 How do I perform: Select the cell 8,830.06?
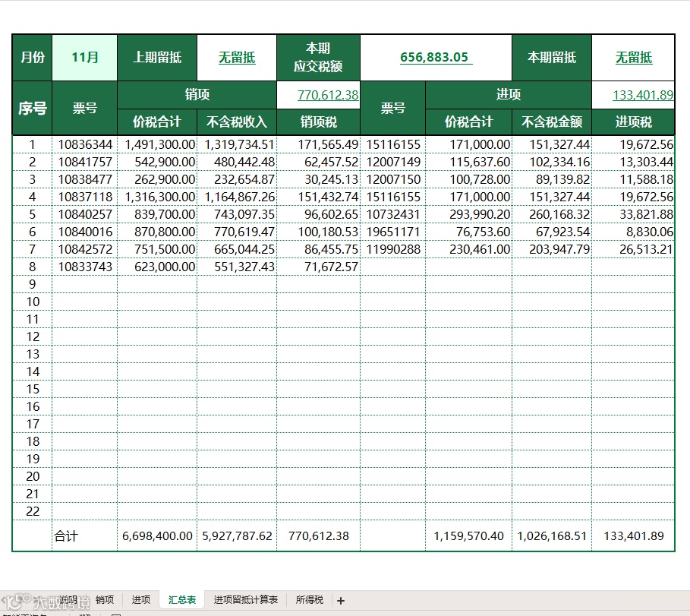pos(633,232)
